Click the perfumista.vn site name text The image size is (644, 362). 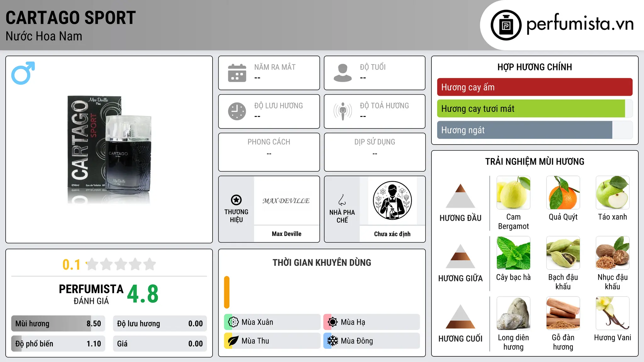580,24
